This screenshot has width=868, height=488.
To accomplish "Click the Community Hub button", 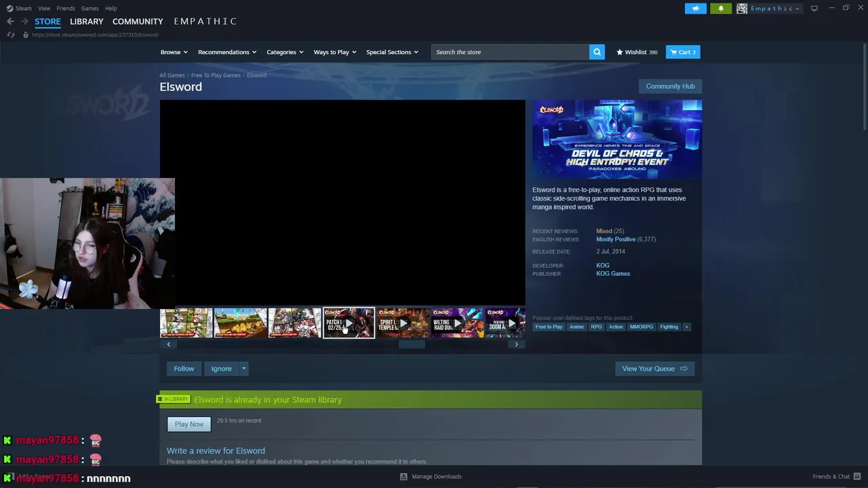I will [670, 86].
